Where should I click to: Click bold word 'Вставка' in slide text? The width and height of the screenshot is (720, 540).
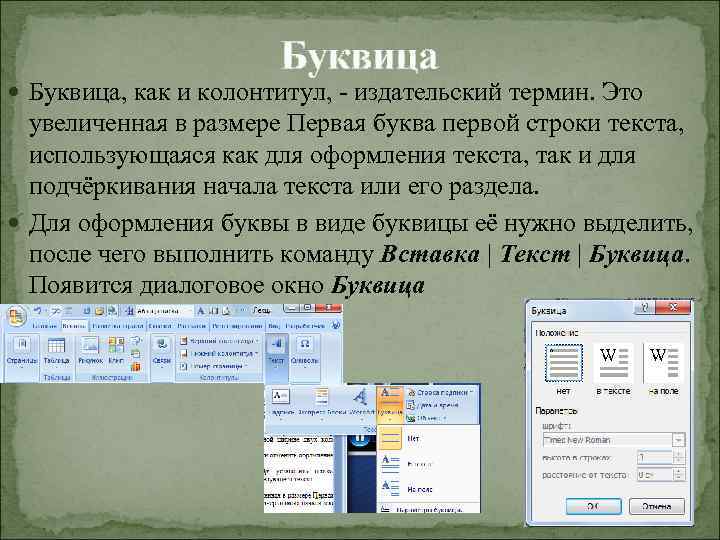pyautogui.click(x=430, y=254)
